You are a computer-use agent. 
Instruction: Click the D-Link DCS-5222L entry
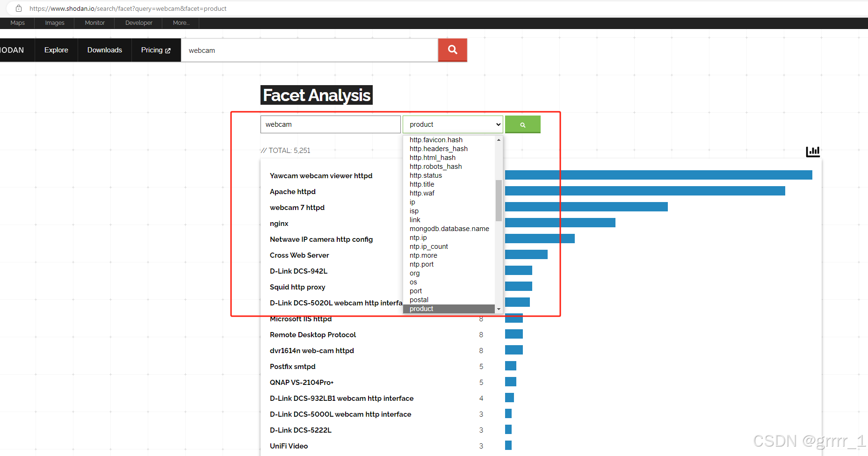click(301, 430)
